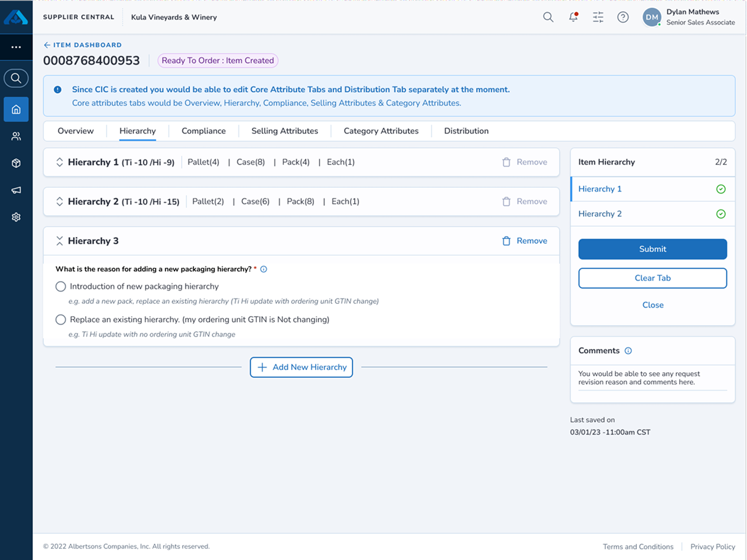
Task: Open search from the top navigation bar
Action: 548,17
